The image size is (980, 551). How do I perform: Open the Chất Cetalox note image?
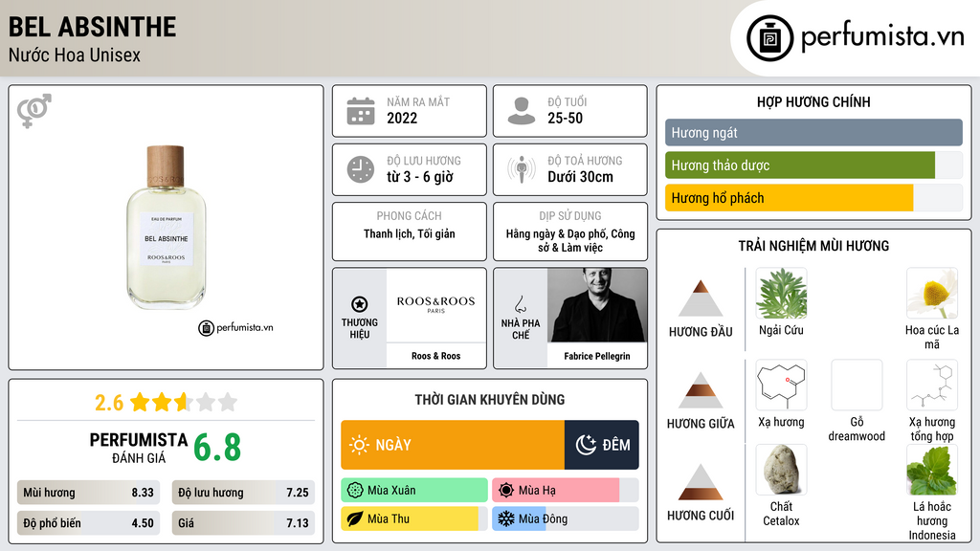pyautogui.click(x=781, y=470)
